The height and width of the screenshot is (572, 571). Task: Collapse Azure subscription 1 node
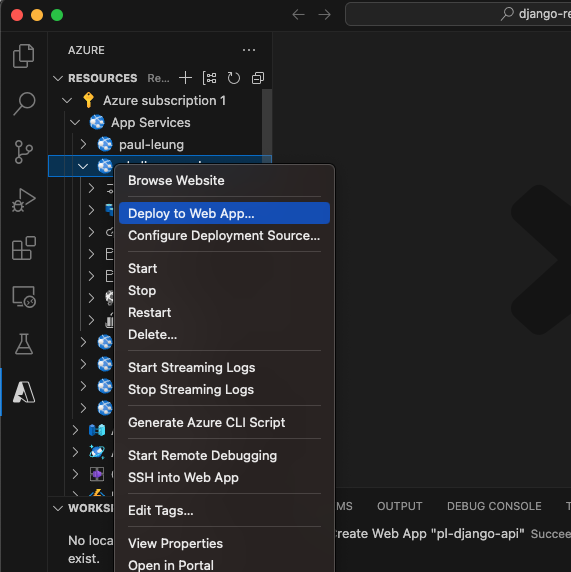click(67, 100)
